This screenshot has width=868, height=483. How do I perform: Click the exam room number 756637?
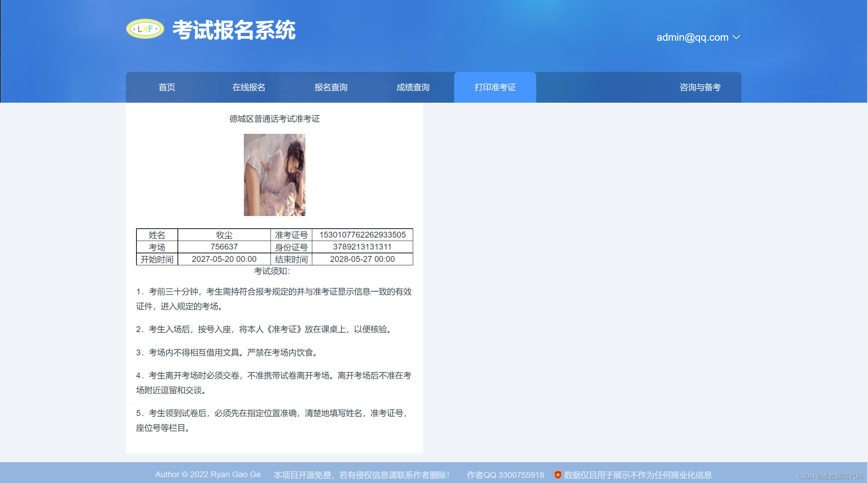[x=224, y=247]
